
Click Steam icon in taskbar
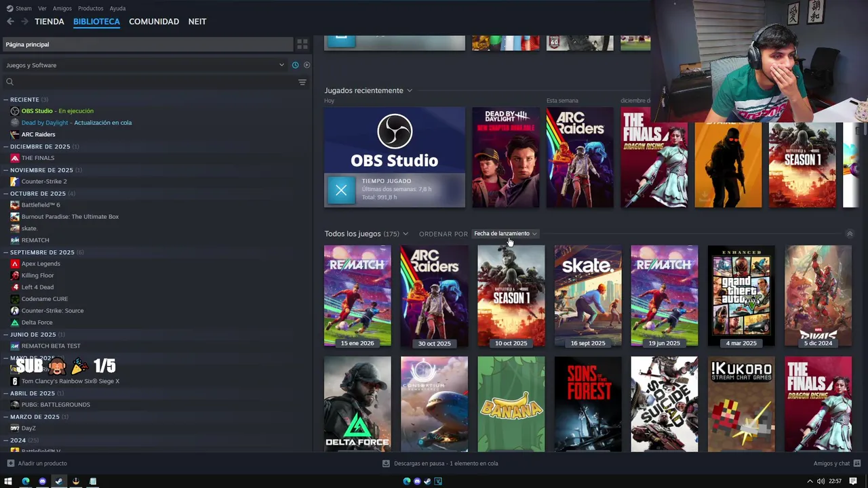pyautogui.click(x=59, y=481)
